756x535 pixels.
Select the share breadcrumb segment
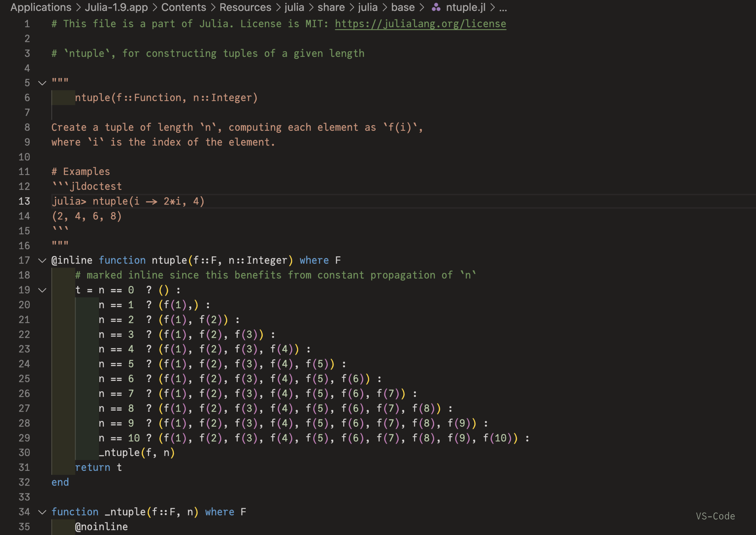(x=331, y=7)
